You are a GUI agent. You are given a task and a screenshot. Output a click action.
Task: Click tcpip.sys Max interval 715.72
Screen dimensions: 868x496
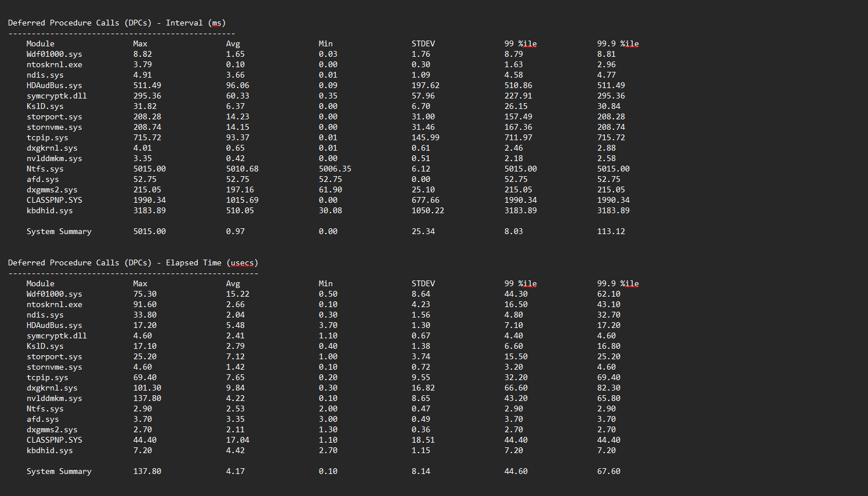tap(147, 138)
